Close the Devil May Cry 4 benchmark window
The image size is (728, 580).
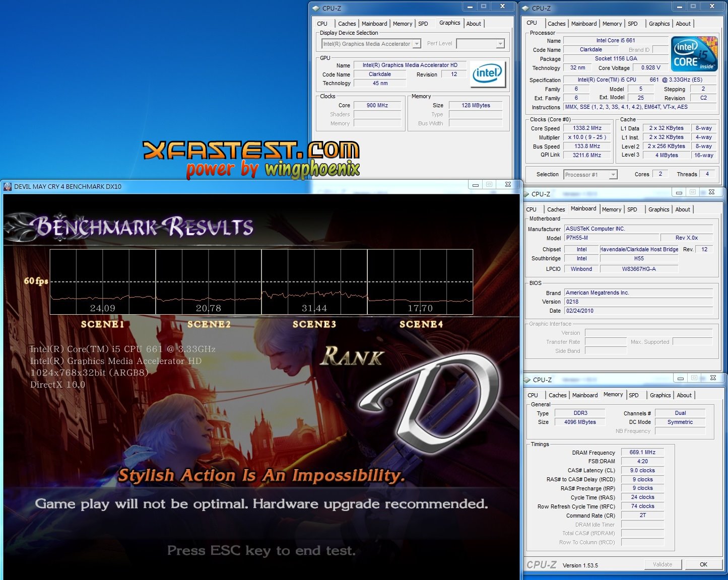tap(508, 185)
